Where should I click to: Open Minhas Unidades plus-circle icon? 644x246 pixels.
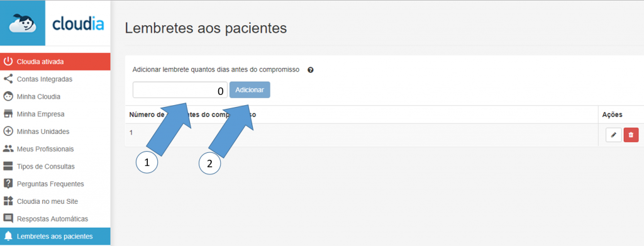click(8, 131)
